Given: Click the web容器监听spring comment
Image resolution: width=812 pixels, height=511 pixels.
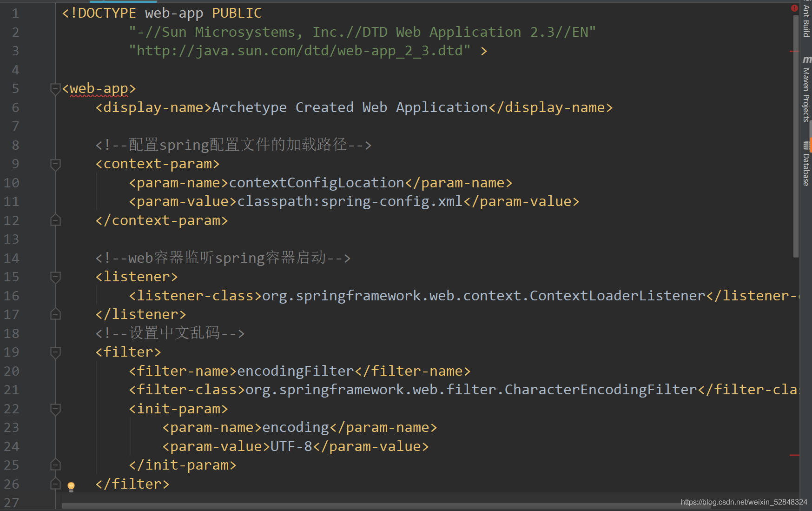Looking at the screenshot, I should [x=223, y=258].
